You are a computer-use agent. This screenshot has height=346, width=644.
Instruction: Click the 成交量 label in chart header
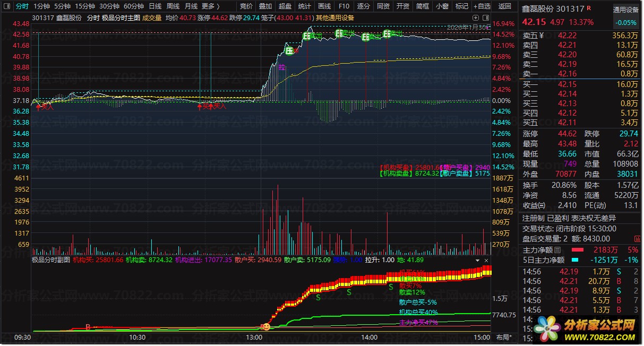pyautogui.click(x=152, y=18)
